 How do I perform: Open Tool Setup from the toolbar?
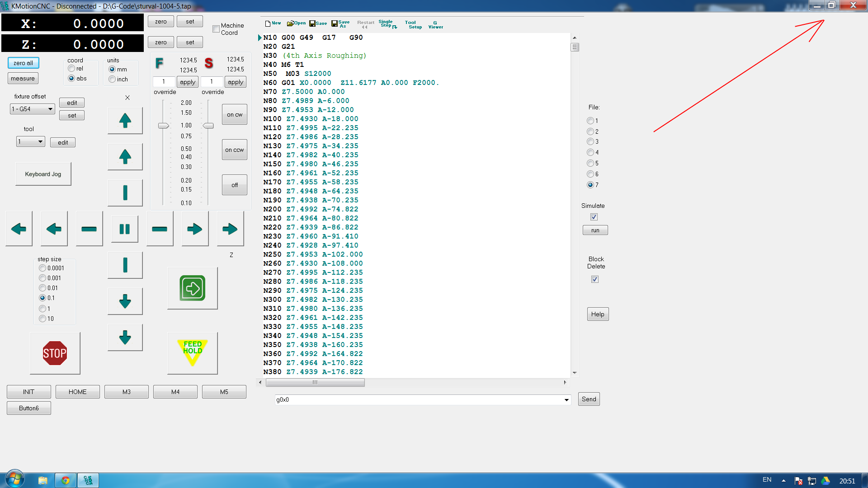[413, 24]
